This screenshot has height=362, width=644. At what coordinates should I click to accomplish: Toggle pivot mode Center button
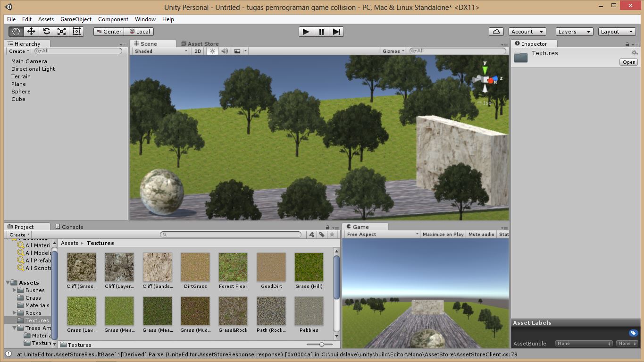(109, 32)
